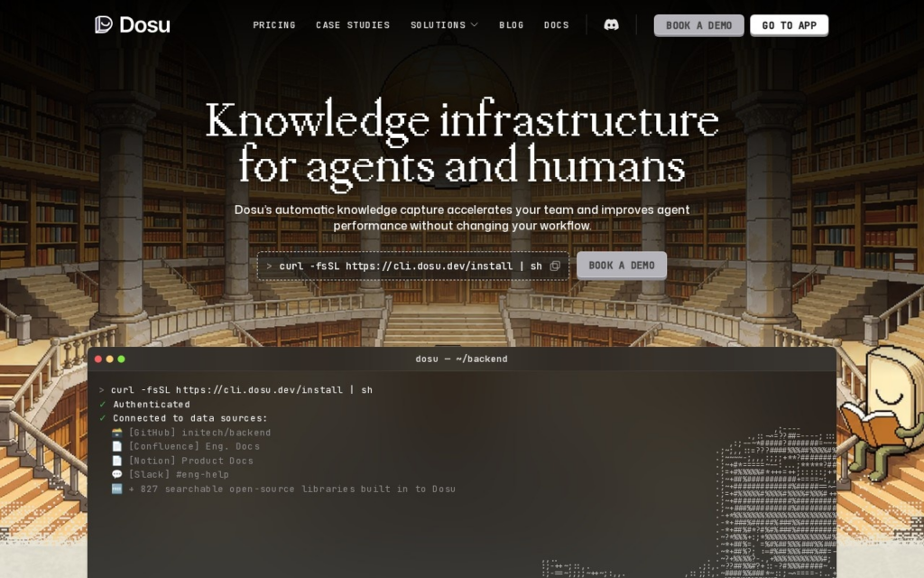
Task: Click the 'Authenticated' line in terminal
Action: click(x=152, y=404)
